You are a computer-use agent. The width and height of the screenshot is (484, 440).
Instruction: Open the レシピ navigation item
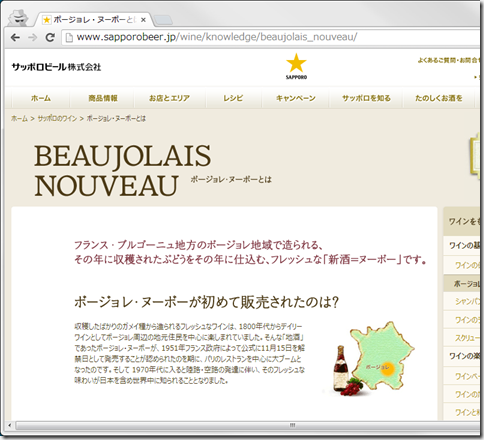point(233,98)
